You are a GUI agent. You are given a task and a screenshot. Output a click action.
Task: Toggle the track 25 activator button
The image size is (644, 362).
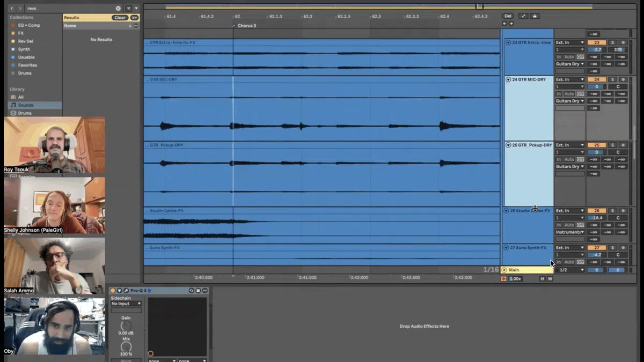pyautogui.click(x=596, y=145)
